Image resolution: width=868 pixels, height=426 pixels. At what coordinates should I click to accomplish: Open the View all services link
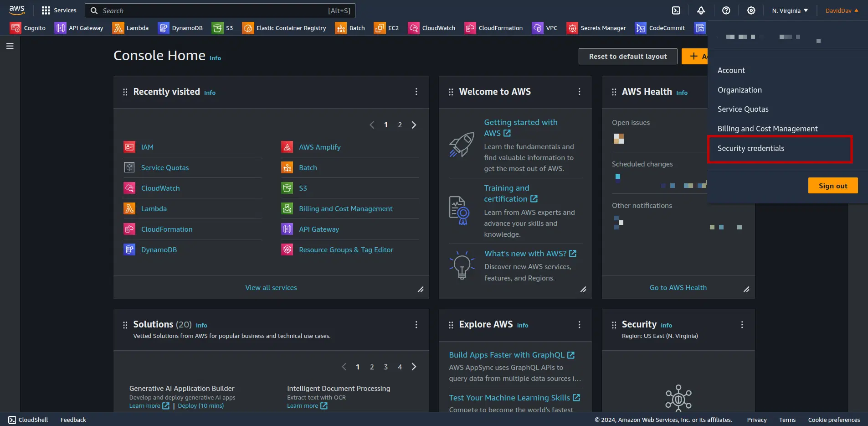click(271, 288)
